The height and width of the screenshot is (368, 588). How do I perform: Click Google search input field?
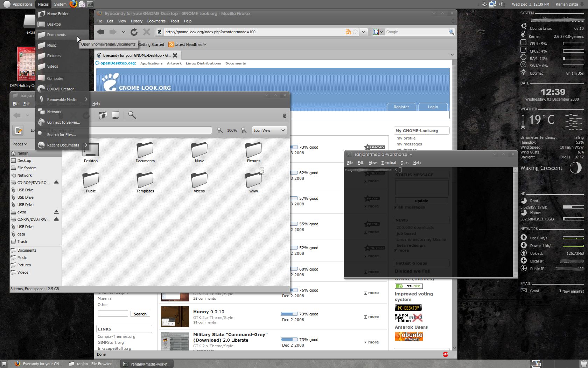tap(416, 32)
